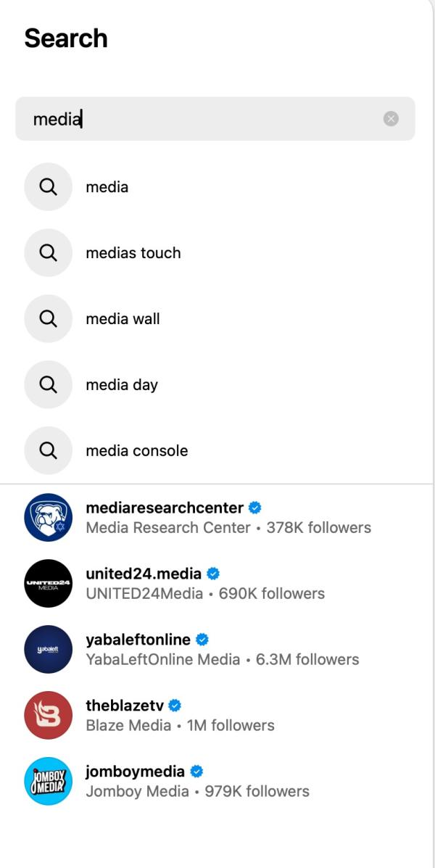The width and height of the screenshot is (435, 868).
Task: Click the magnifier icon beside "medias touch"
Action: pos(48,253)
